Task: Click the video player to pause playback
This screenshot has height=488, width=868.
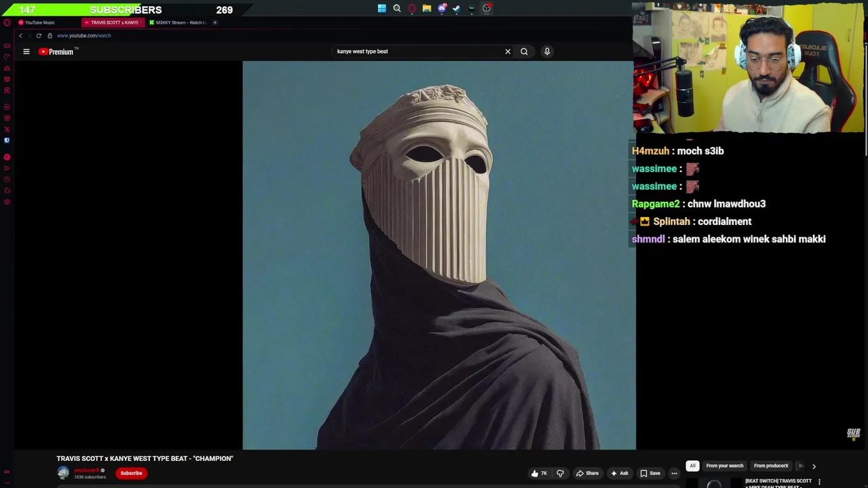Action: [439, 255]
